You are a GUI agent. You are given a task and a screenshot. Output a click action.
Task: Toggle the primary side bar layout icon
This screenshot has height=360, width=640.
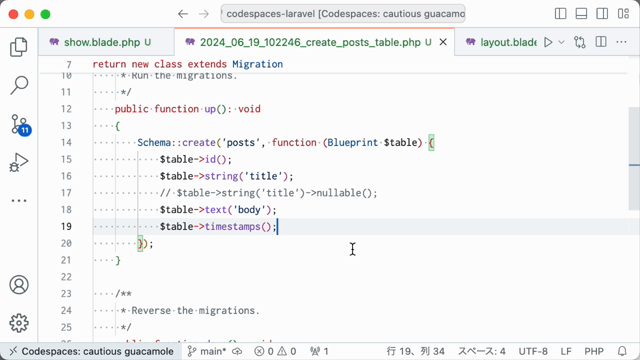(560, 14)
